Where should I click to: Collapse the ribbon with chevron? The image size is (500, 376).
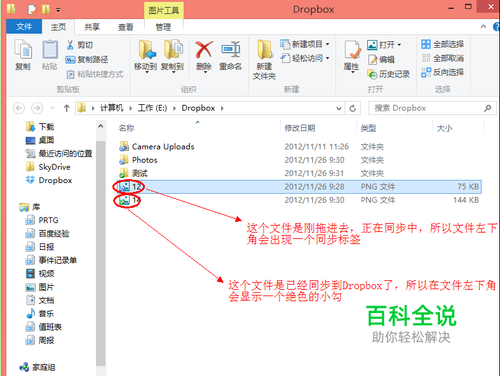click(483, 27)
